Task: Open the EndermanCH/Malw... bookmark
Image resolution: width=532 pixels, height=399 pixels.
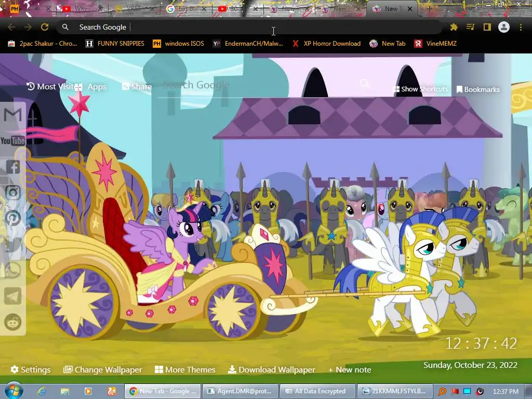Action: point(248,44)
